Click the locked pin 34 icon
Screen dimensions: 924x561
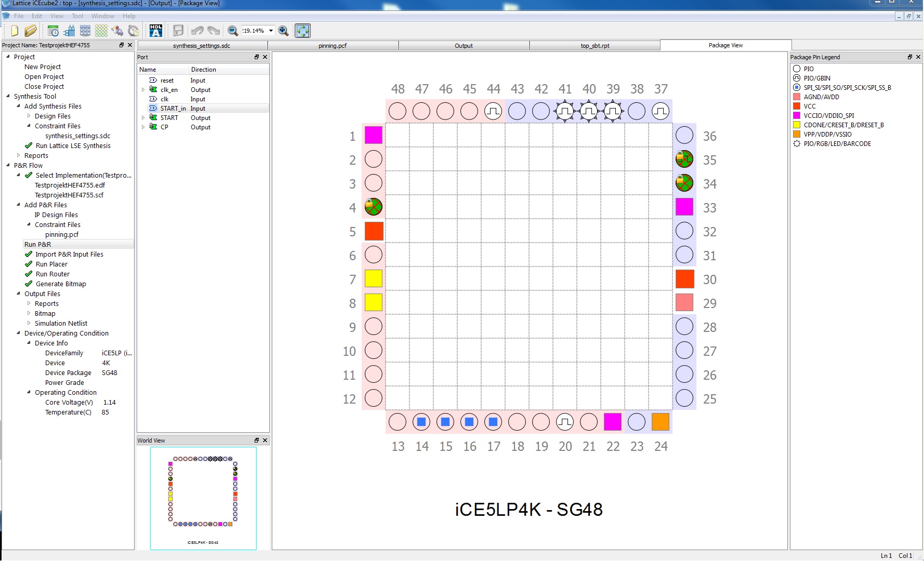click(x=684, y=183)
